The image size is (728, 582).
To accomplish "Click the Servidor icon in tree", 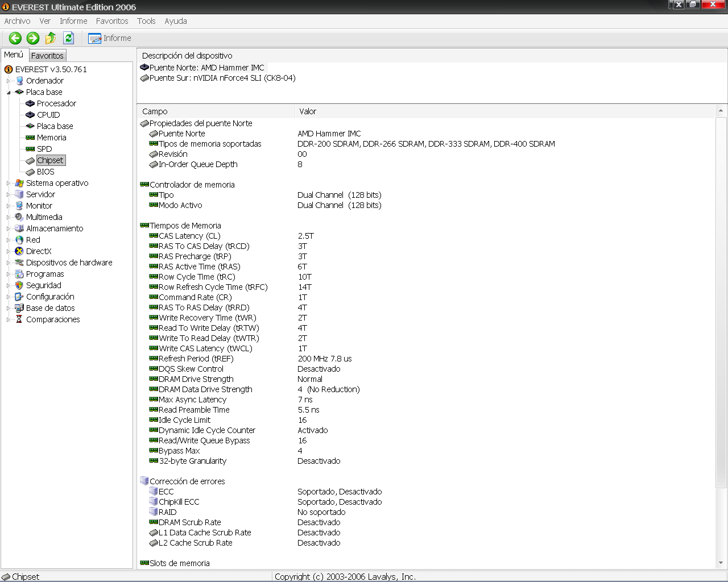I will tap(20, 194).
